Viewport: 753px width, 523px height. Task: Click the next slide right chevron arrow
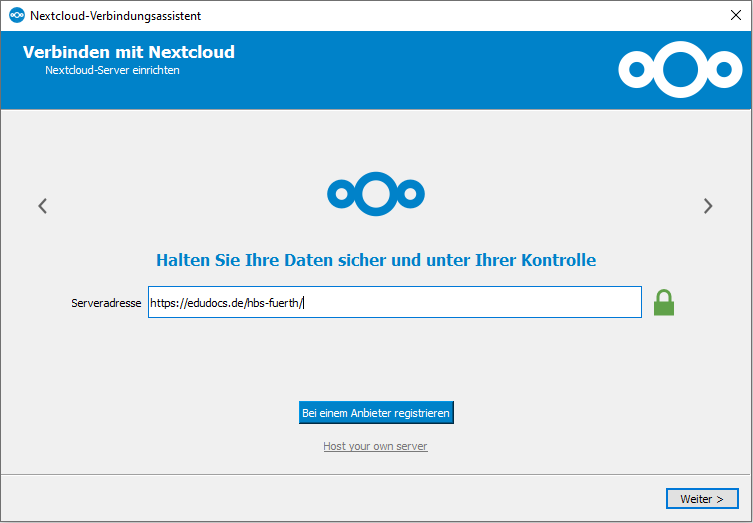708,206
